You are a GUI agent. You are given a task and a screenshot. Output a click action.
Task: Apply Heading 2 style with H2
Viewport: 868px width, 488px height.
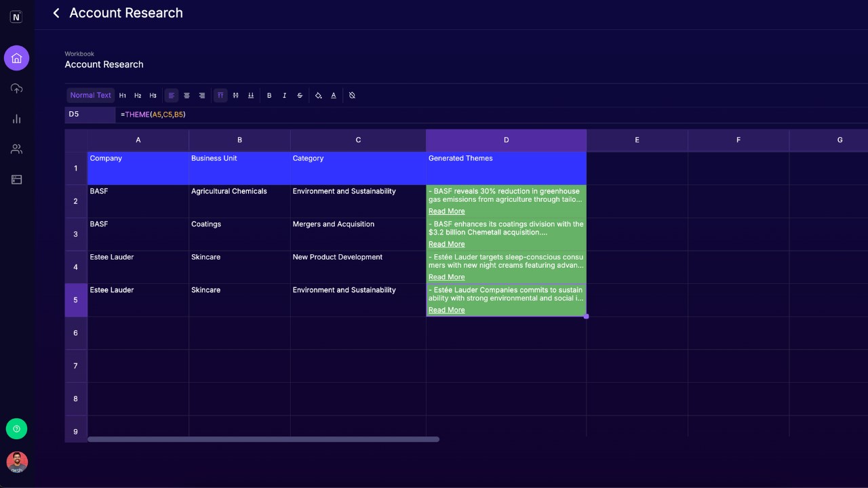click(138, 96)
